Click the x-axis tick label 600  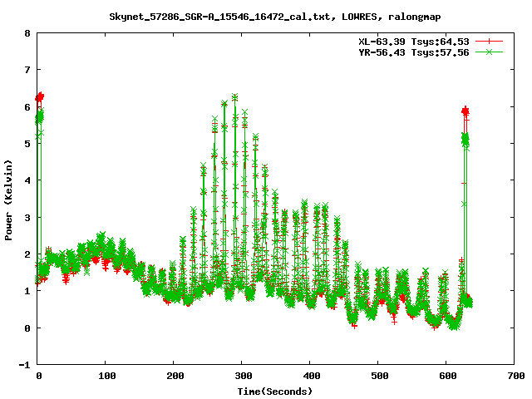448,376
